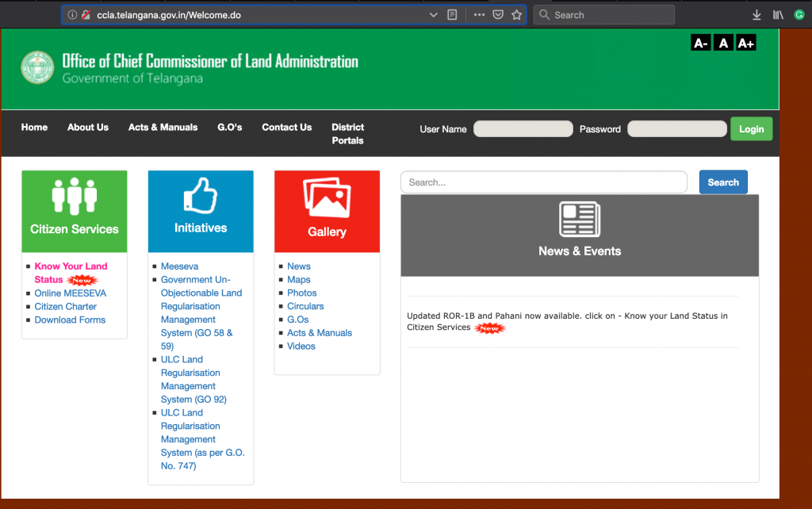Click the Password input field
The image size is (812, 509).
point(677,129)
